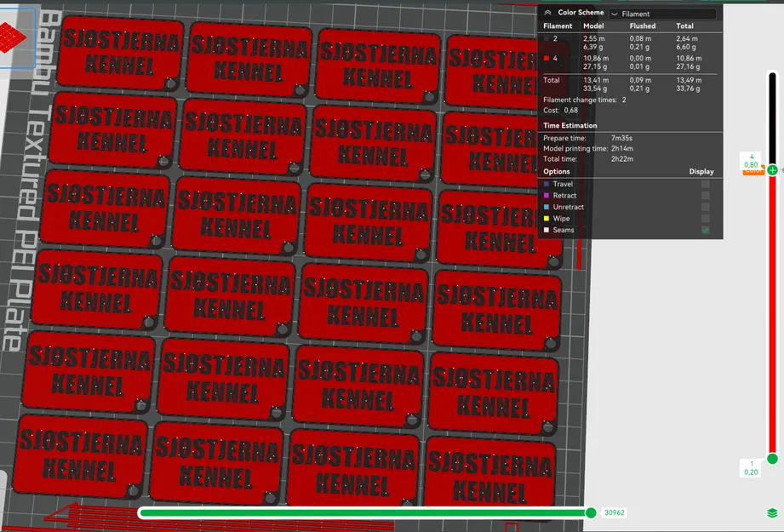The width and height of the screenshot is (784, 532).
Task: Click the 30962 move count value
Action: click(x=615, y=512)
